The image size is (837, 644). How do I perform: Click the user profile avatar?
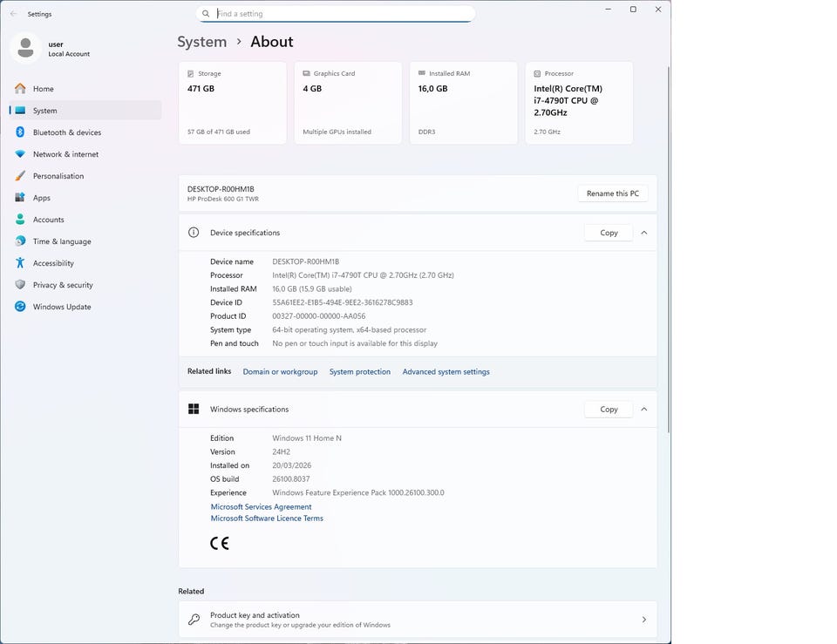26,49
